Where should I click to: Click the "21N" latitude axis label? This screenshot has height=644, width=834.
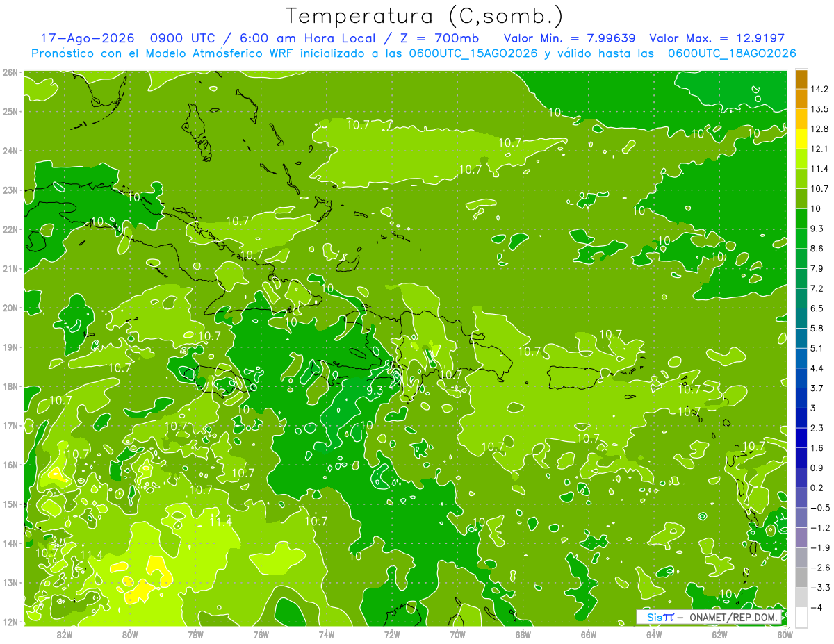(10, 268)
